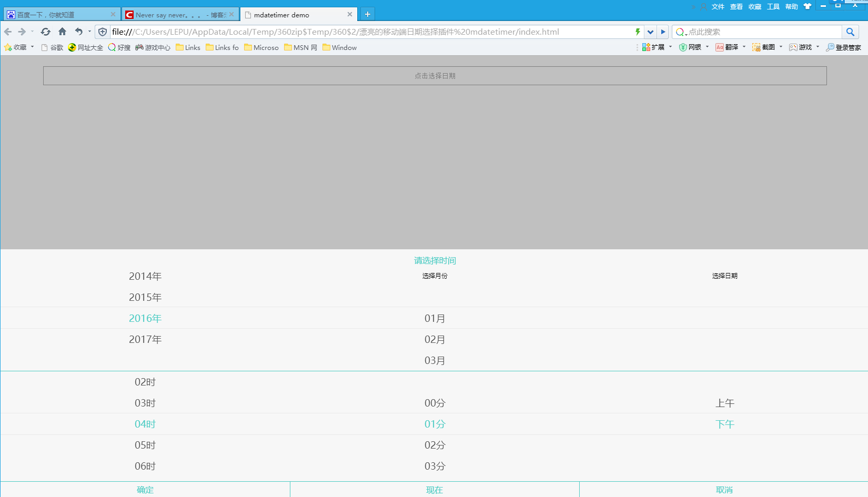The image size is (868, 497).
Task: Click the blue go arrow beside address bar
Action: 663,32
